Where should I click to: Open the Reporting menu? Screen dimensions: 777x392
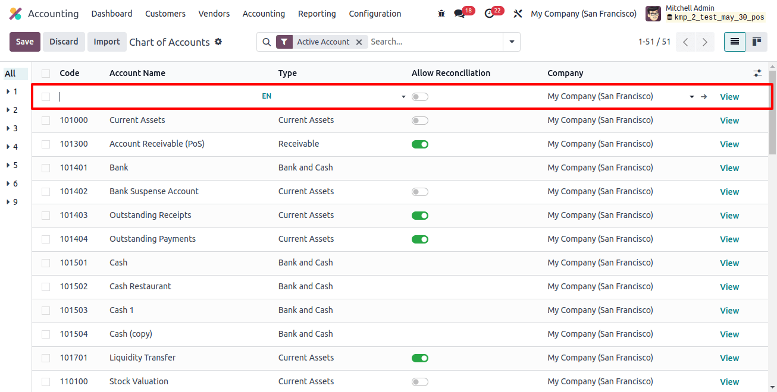tap(317, 14)
